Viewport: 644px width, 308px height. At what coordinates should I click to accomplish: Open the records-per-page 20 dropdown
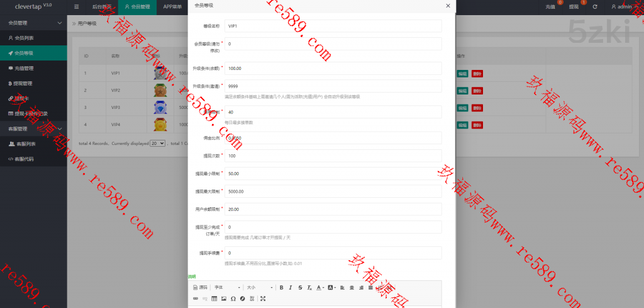pyautogui.click(x=157, y=144)
